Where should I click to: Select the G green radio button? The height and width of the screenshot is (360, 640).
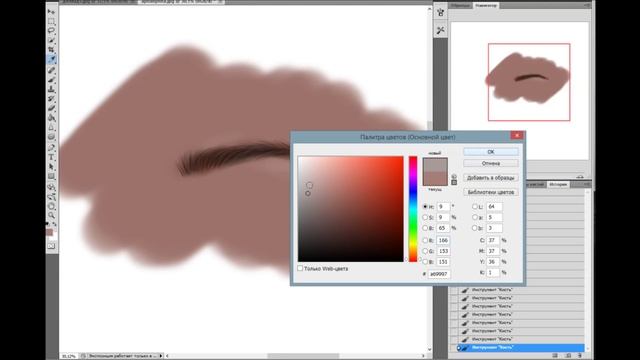[425, 251]
